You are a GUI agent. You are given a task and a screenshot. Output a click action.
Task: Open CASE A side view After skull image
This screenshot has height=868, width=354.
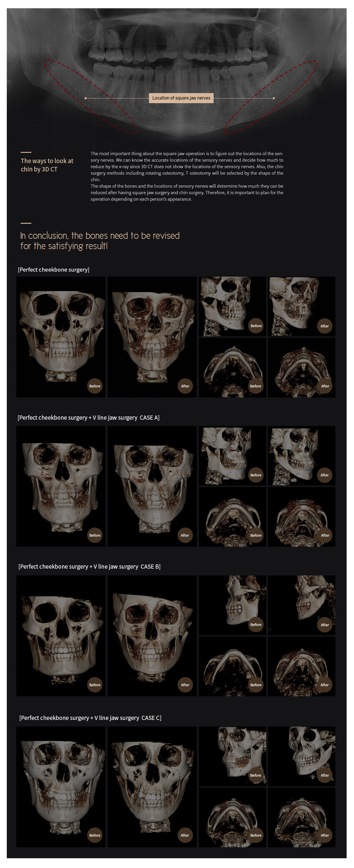point(301,456)
